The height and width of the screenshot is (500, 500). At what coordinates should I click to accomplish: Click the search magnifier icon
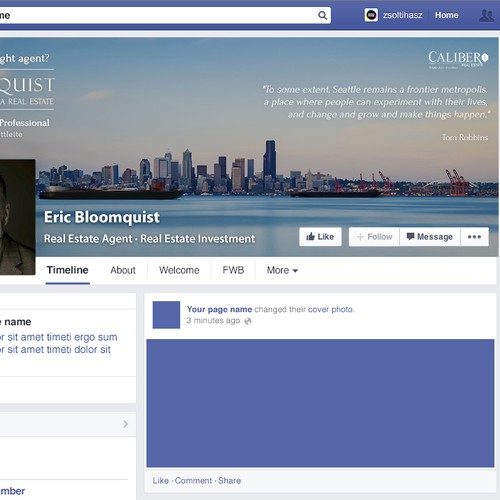pyautogui.click(x=322, y=15)
